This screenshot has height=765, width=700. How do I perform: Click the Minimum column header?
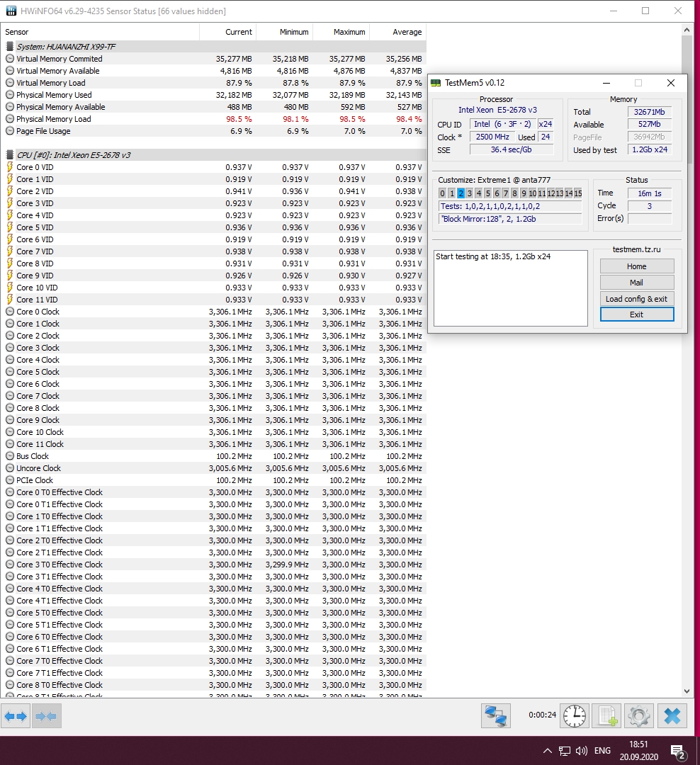pos(284,32)
